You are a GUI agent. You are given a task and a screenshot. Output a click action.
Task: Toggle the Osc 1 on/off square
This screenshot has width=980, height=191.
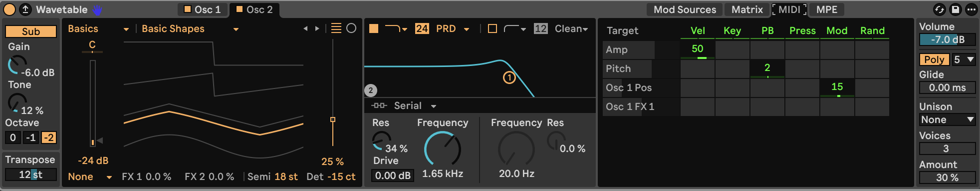pyautogui.click(x=188, y=9)
